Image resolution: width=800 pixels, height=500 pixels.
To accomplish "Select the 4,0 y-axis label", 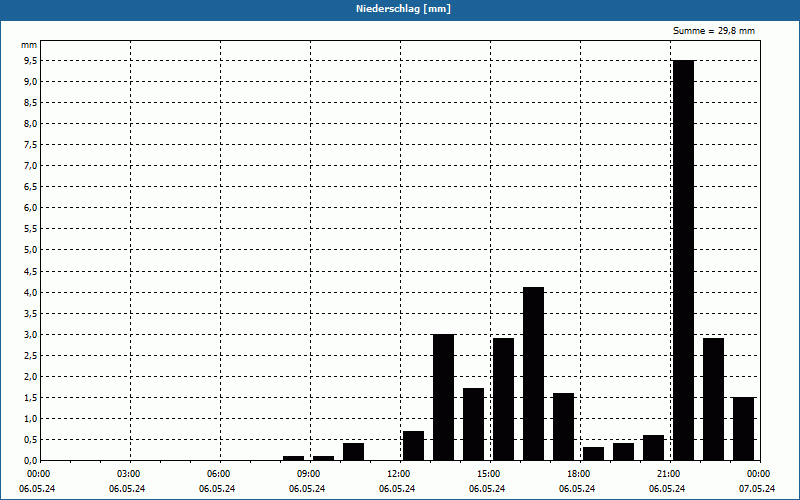I will [x=31, y=293].
